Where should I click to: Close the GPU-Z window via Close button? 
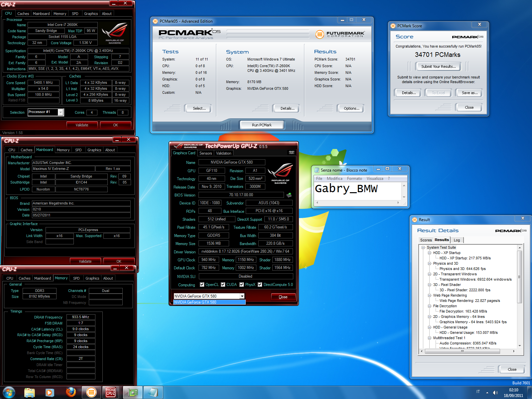[x=283, y=297]
